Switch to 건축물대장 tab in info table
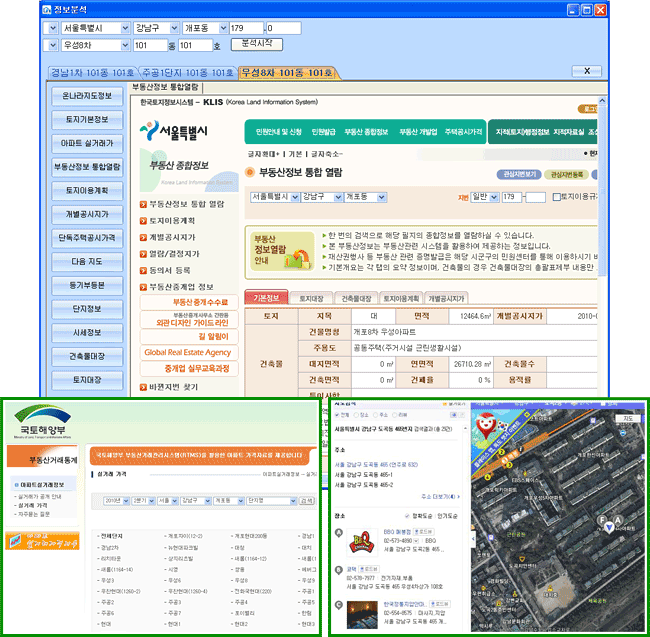This screenshot has height=637, width=650. tap(356, 298)
